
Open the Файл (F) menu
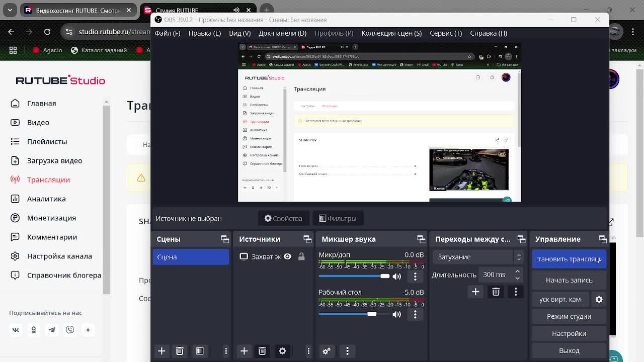168,33
